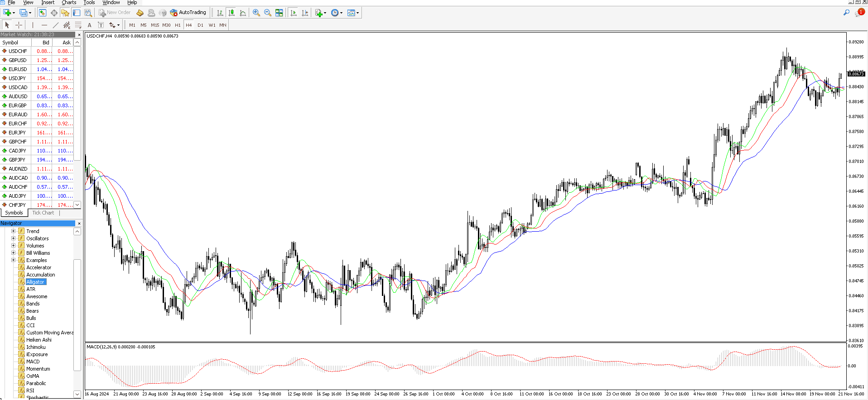
Task: Switch chart to Line Chart view
Action: coord(243,13)
